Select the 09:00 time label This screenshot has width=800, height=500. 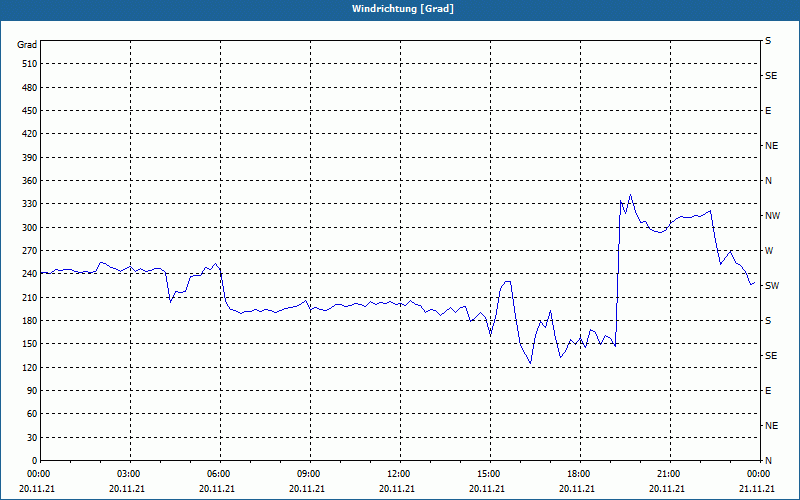pos(310,474)
